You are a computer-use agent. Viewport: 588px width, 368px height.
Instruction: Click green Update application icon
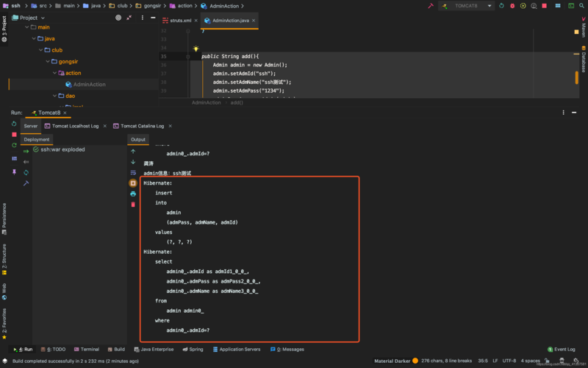(14, 145)
